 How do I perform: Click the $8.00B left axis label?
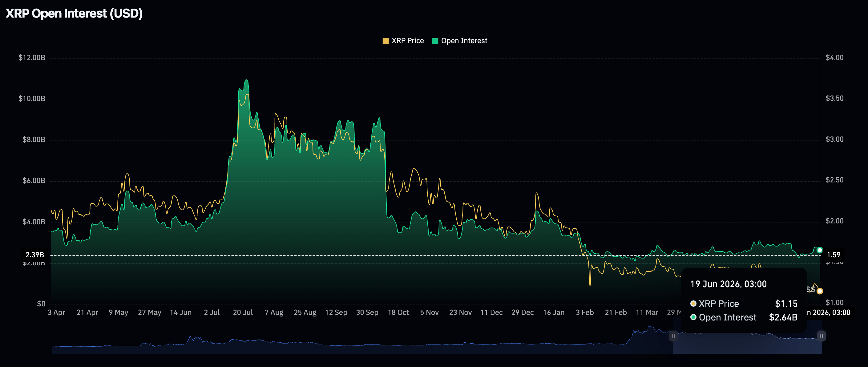[34, 140]
